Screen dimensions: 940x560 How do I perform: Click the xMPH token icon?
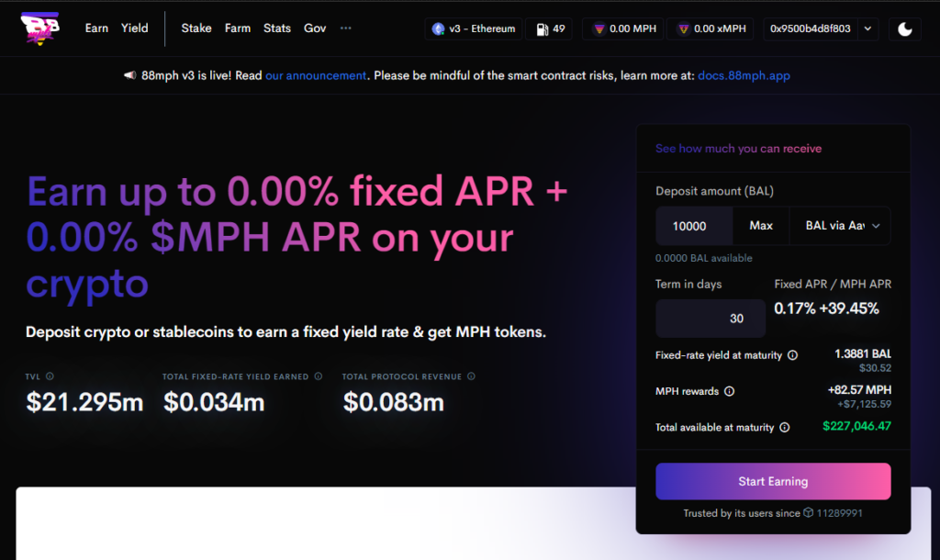click(683, 28)
